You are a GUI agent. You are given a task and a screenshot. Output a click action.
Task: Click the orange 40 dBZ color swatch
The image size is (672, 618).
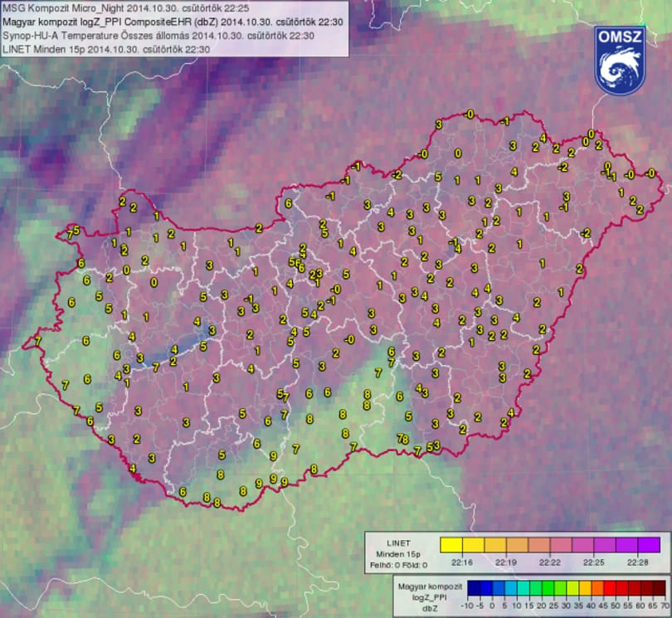click(x=597, y=588)
